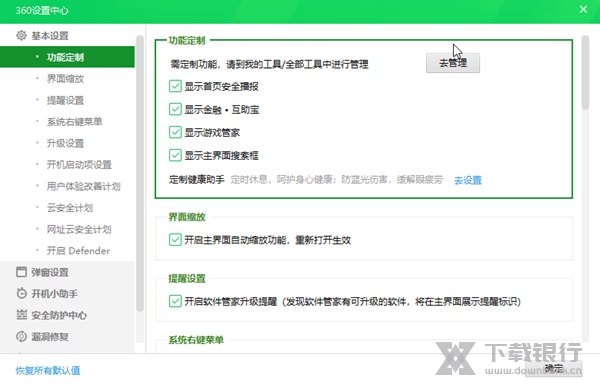This screenshot has width=600, height=384.
Task: Click the 360设置中心 title text
Action: pyautogui.click(x=42, y=10)
